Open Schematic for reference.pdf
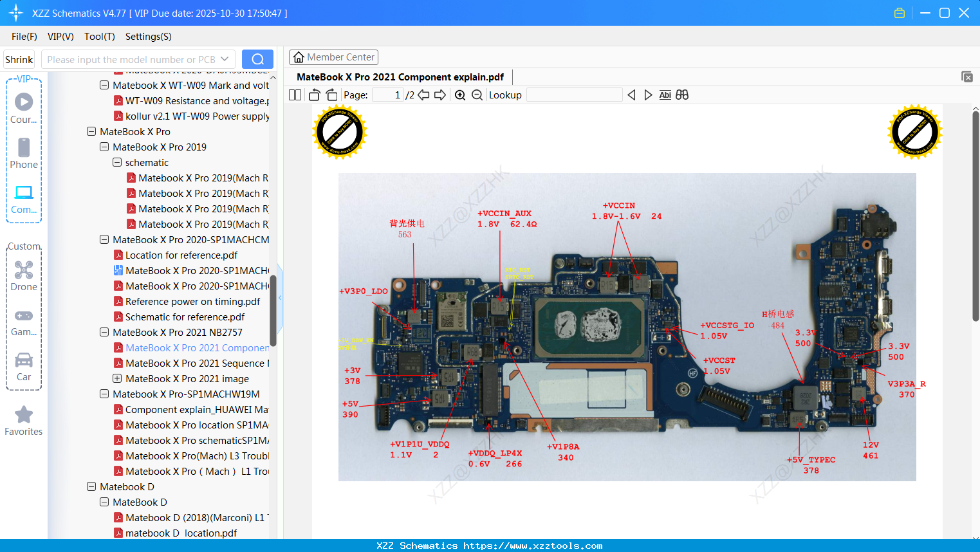 (180, 317)
